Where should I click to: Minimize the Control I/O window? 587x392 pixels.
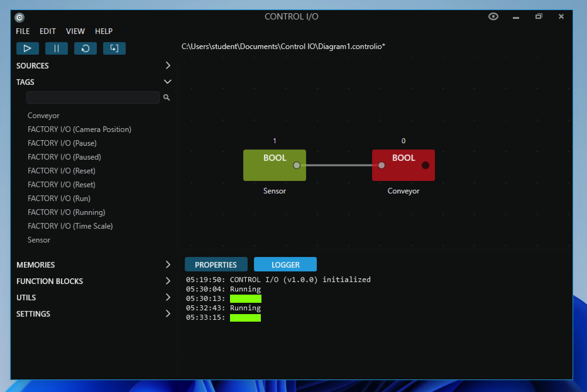click(x=516, y=17)
